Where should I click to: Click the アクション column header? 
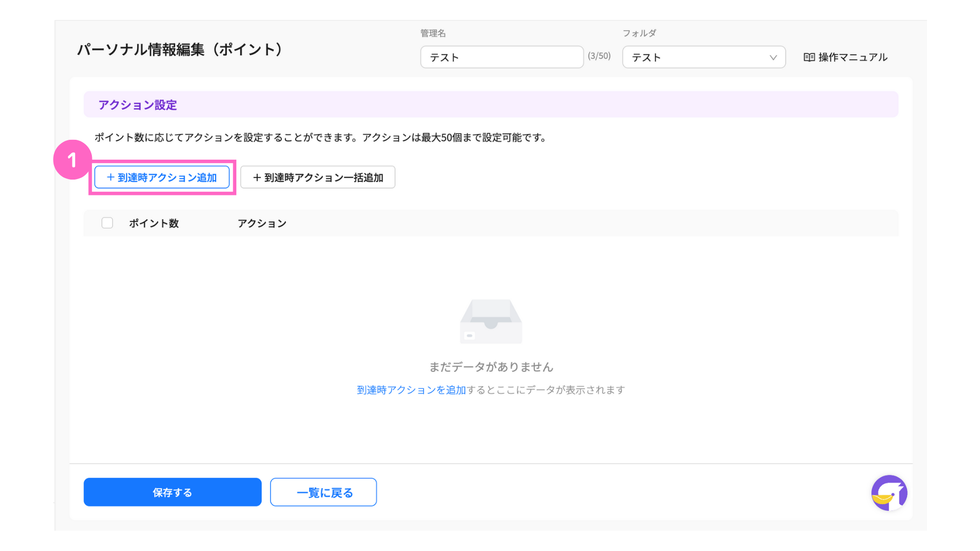coord(262,223)
